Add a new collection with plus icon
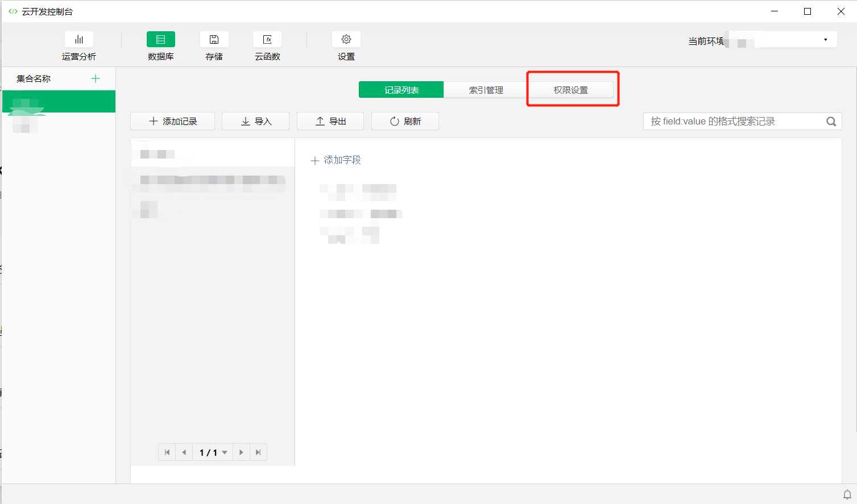Screen dimensions: 857x504 click(96, 78)
